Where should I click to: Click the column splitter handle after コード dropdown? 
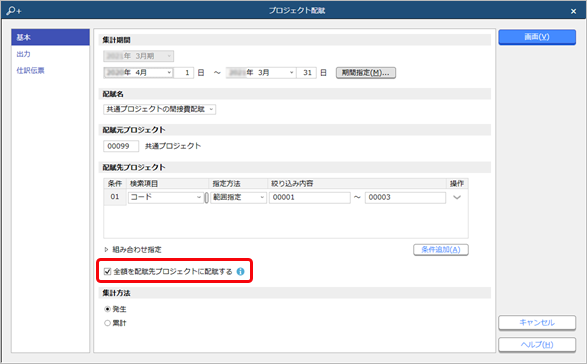click(x=206, y=197)
